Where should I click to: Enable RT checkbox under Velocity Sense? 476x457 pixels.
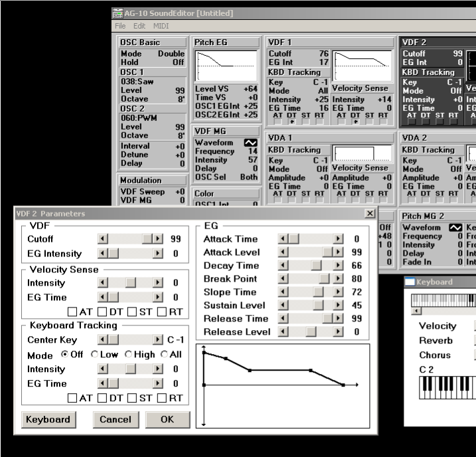162,312
